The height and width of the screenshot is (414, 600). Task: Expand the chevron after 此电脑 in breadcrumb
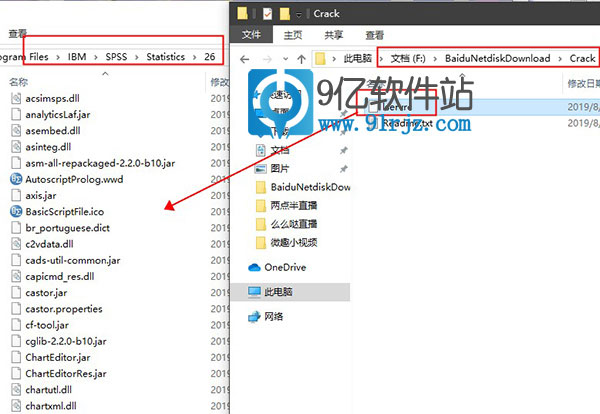[x=380, y=58]
